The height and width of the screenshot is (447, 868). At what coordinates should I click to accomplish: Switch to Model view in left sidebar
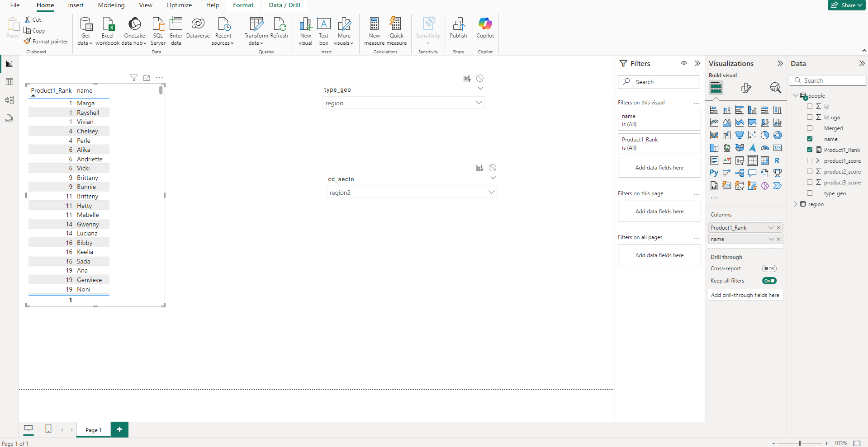[x=9, y=100]
